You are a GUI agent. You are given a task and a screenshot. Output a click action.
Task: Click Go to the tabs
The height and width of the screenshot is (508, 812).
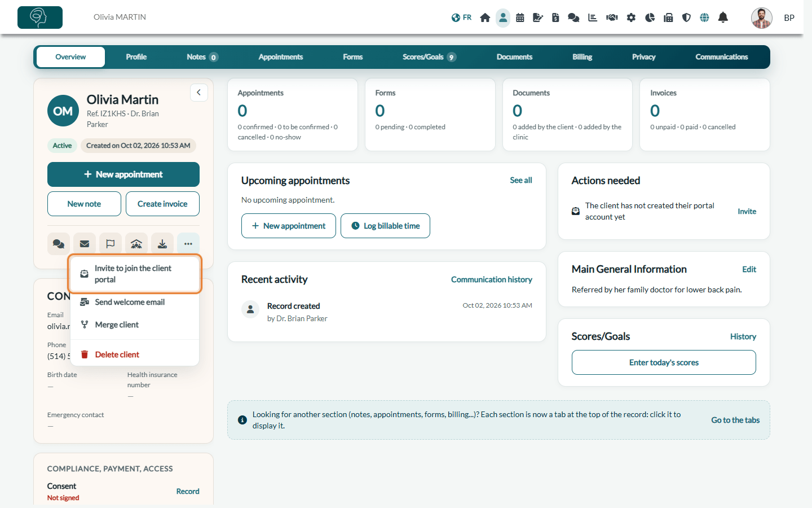point(735,420)
